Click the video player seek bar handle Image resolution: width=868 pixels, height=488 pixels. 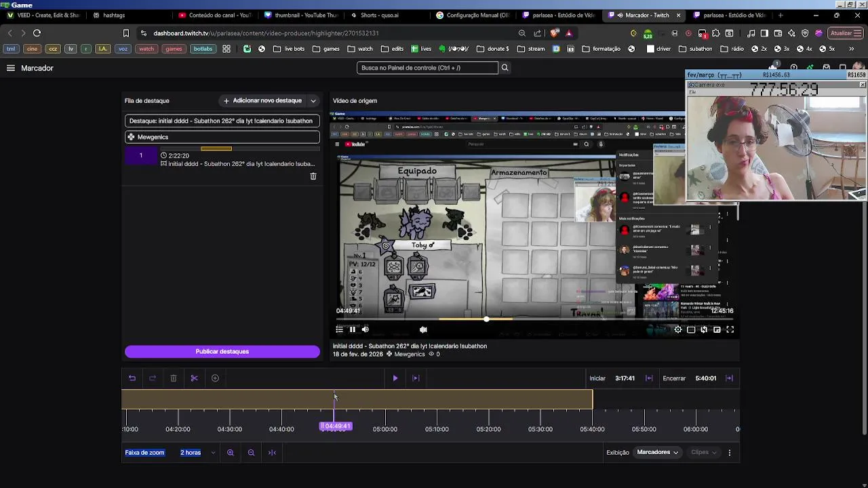point(486,319)
